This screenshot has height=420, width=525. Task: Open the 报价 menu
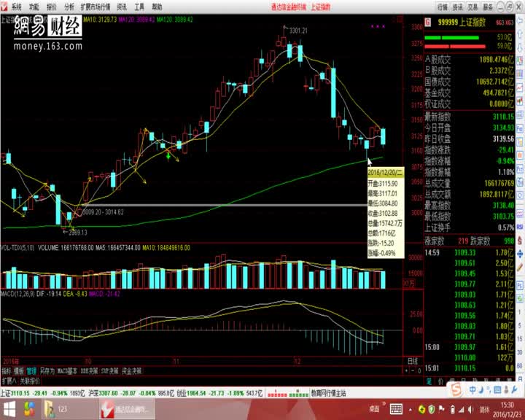coord(52,7)
